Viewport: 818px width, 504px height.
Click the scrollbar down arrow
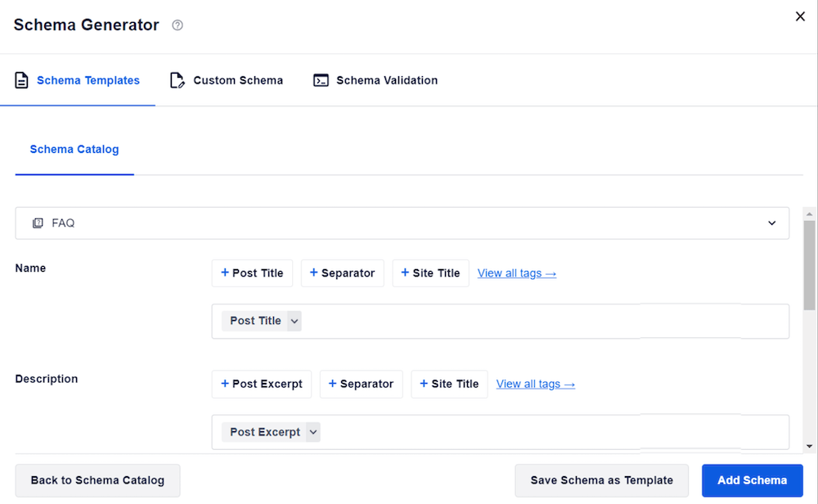tap(809, 446)
